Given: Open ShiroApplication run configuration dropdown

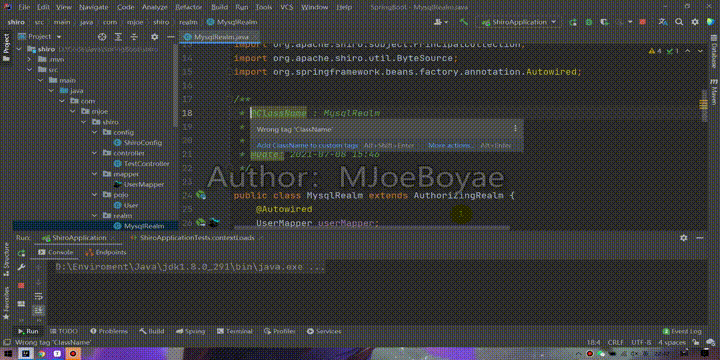Looking at the screenshot, I should click(x=518, y=22).
